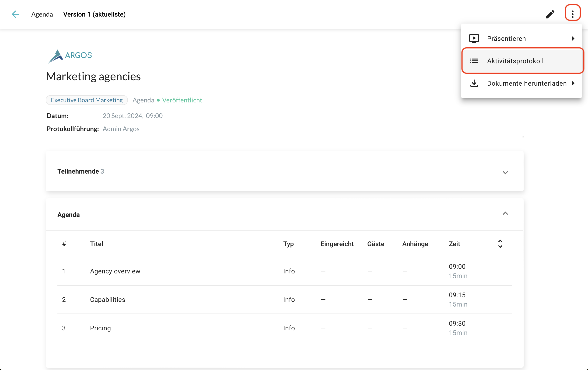The width and height of the screenshot is (588, 370).
Task: Open the Pricing agenda row
Action: pos(100,328)
